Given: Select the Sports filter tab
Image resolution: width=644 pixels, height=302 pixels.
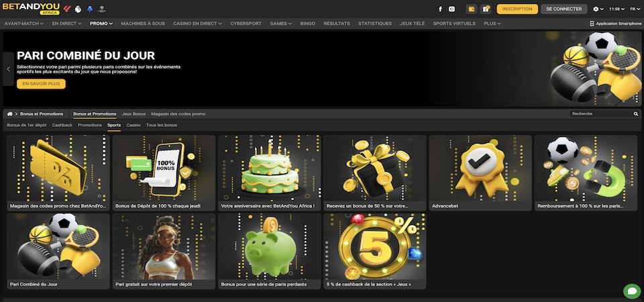Looking at the screenshot, I should click(114, 125).
